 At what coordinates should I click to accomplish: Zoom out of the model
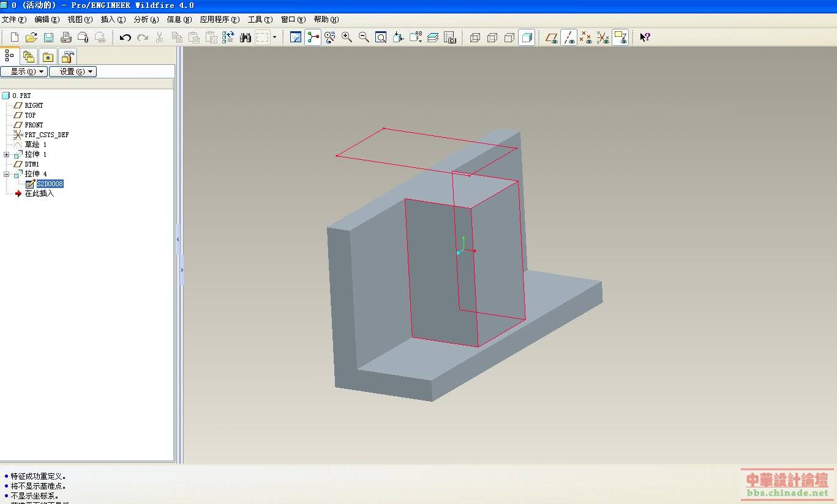pyautogui.click(x=364, y=37)
